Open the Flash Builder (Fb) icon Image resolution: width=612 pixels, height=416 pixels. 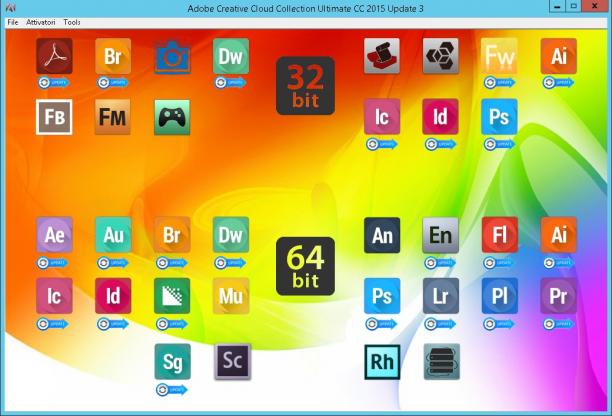tap(54, 117)
